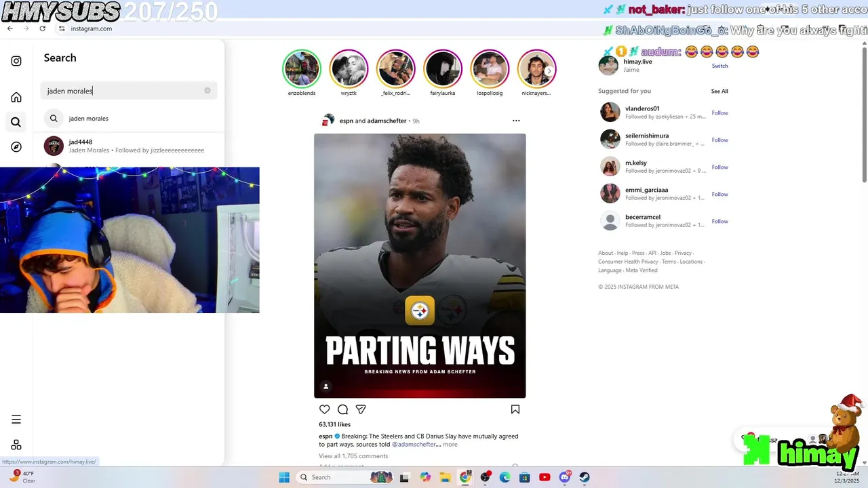The image size is (868, 488).
Task: Click the page vertical scrollbar
Action: point(864,115)
